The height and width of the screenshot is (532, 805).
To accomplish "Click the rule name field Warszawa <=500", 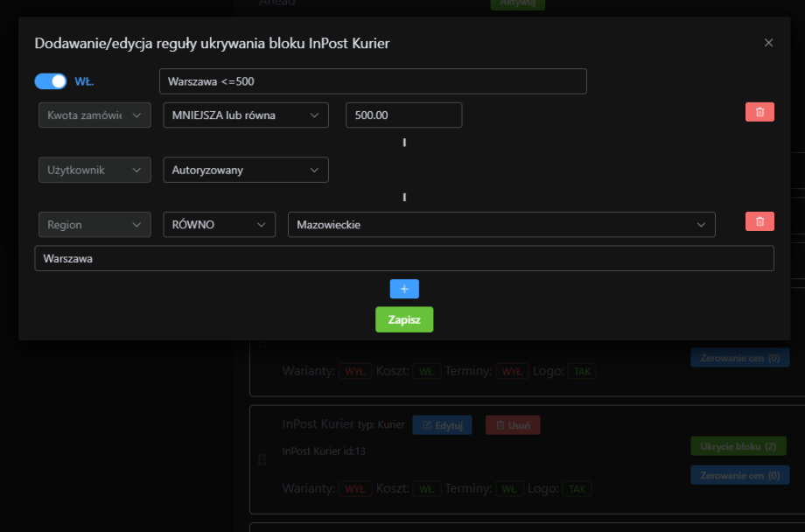I will click(373, 81).
